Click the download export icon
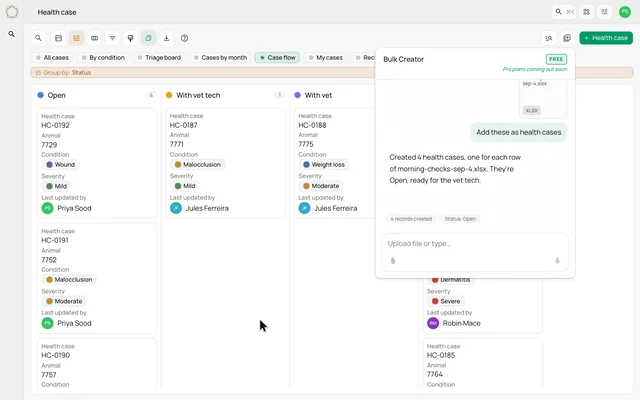 (166, 38)
